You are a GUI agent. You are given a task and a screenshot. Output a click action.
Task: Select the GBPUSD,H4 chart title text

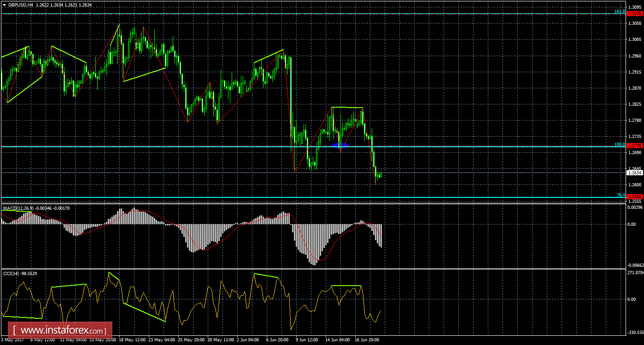click(20, 5)
